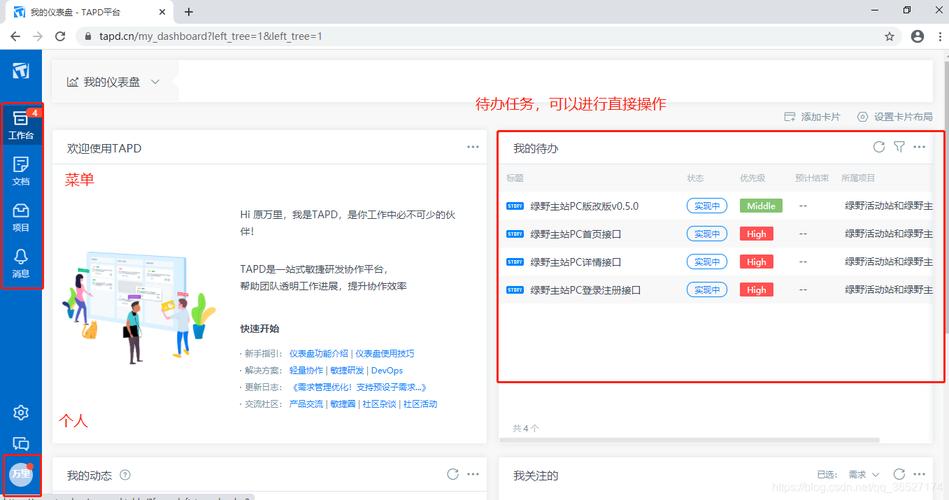Sort by the 优先级 column header
This screenshot has width=949, height=500.
752,178
